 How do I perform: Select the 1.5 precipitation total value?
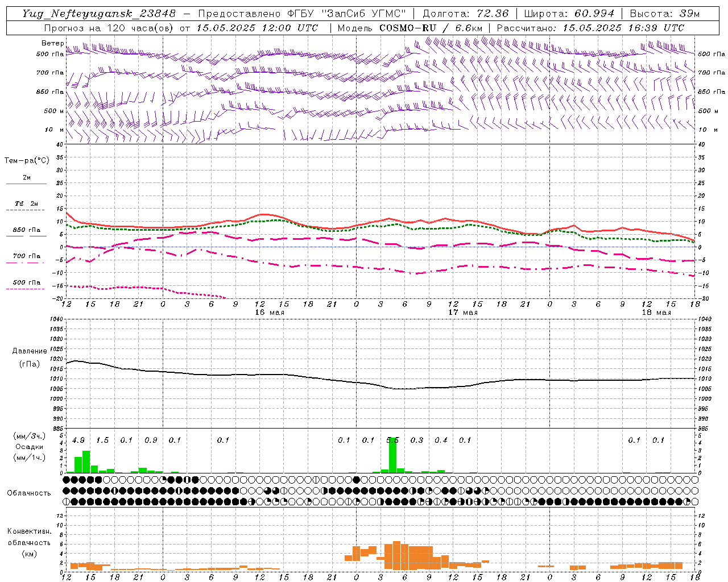[102, 440]
